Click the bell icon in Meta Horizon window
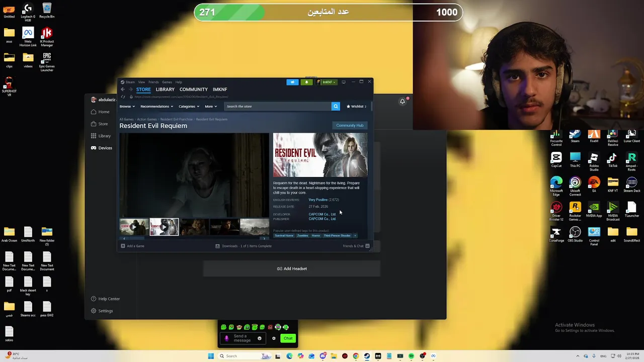 click(x=403, y=101)
